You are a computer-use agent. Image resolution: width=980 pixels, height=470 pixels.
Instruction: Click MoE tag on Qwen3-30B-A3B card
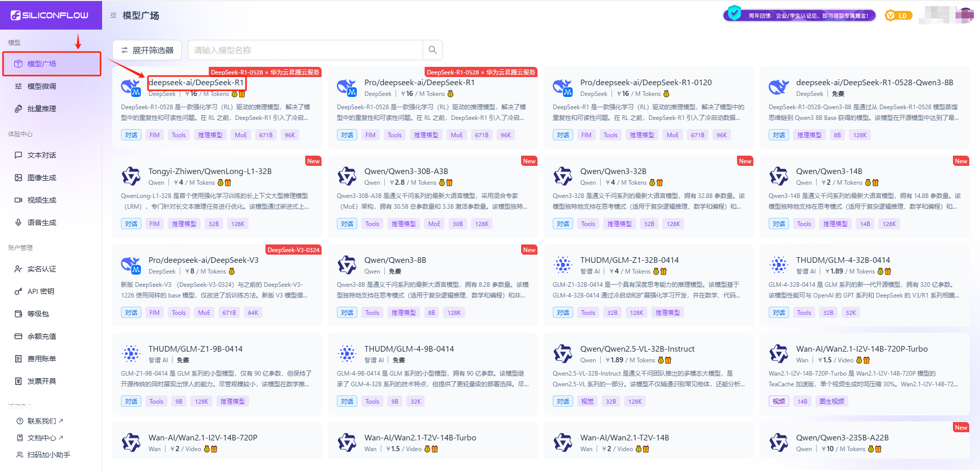click(434, 224)
